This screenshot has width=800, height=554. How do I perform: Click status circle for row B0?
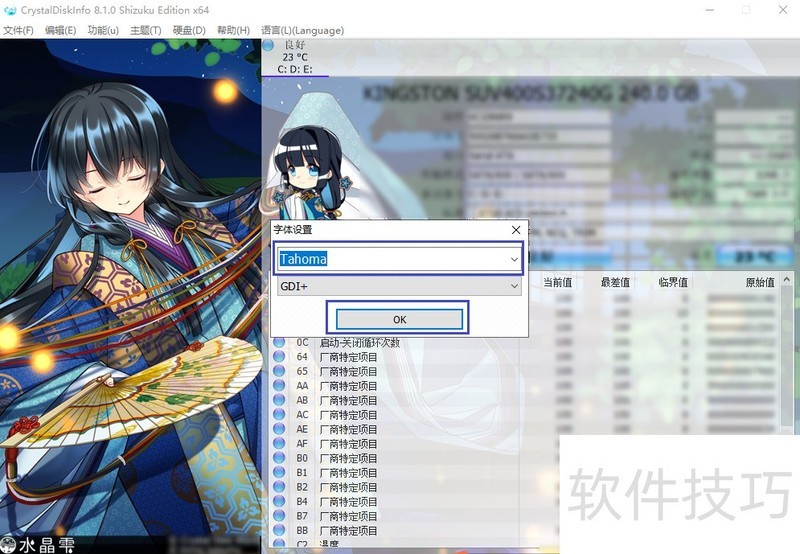(279, 458)
